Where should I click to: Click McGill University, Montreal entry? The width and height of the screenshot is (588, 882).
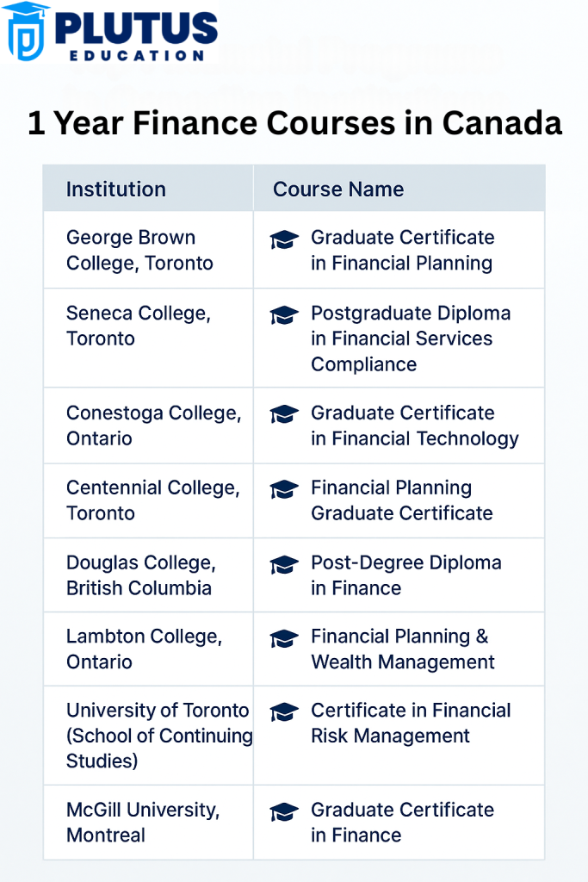click(143, 823)
